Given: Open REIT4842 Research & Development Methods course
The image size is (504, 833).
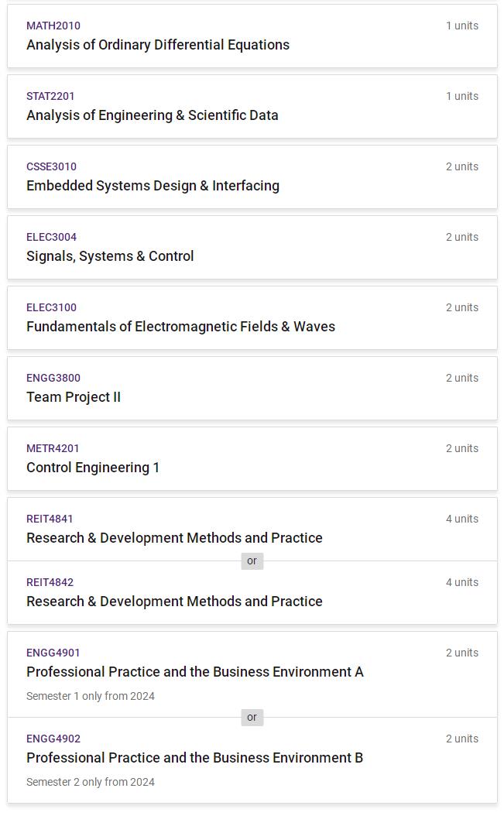Looking at the screenshot, I should pyautogui.click(x=174, y=602).
